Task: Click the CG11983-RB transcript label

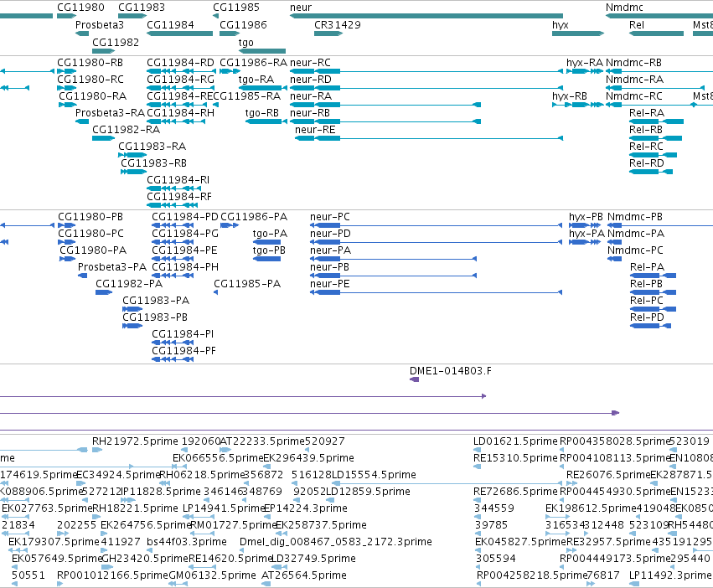Action: click(x=153, y=162)
